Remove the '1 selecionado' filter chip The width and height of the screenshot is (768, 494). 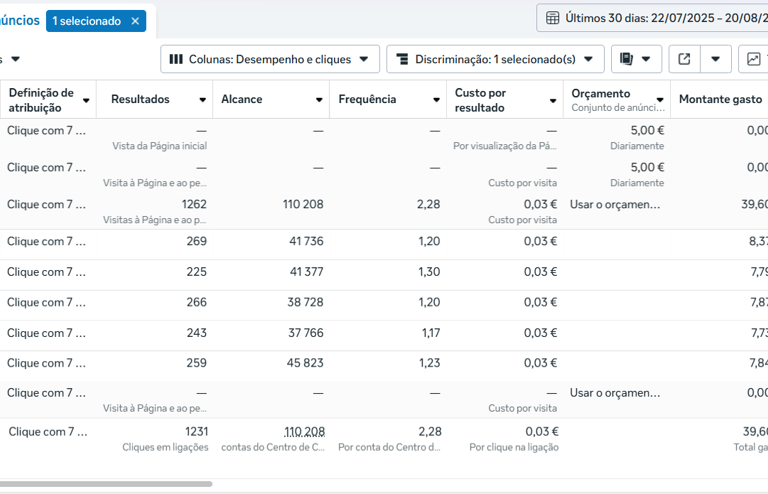(135, 21)
